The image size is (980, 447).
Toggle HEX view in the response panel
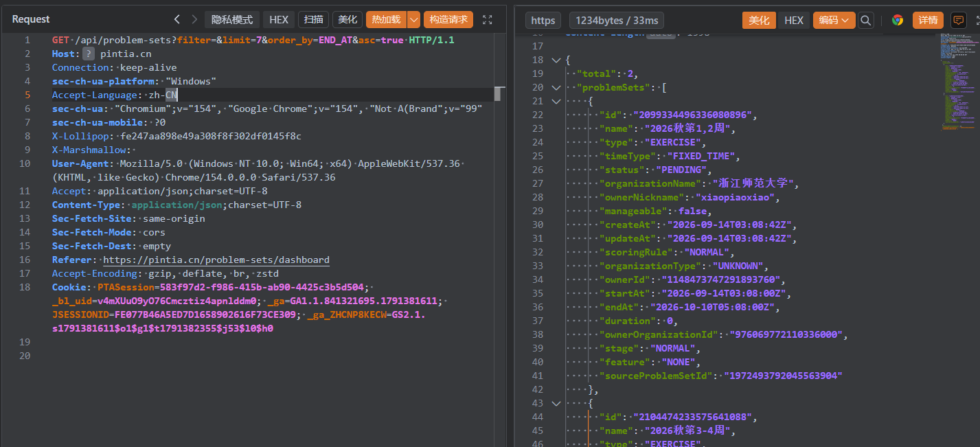(x=794, y=20)
